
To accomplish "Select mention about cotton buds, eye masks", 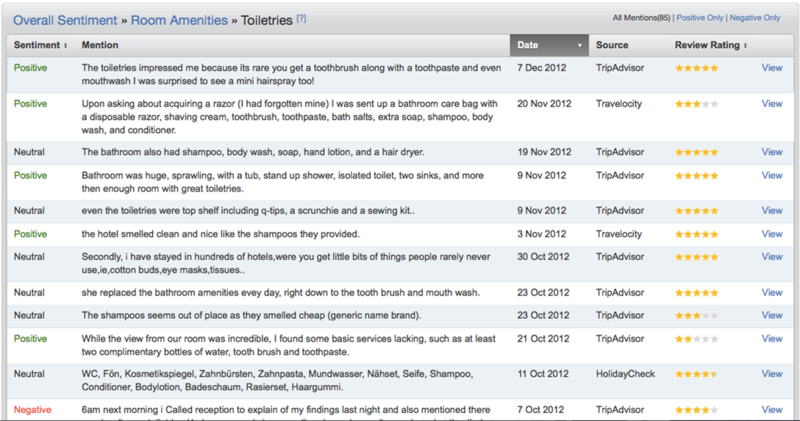I will [x=286, y=263].
